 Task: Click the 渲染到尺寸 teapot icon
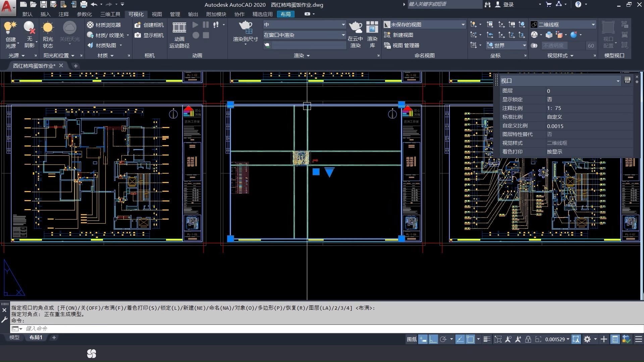[245, 27]
